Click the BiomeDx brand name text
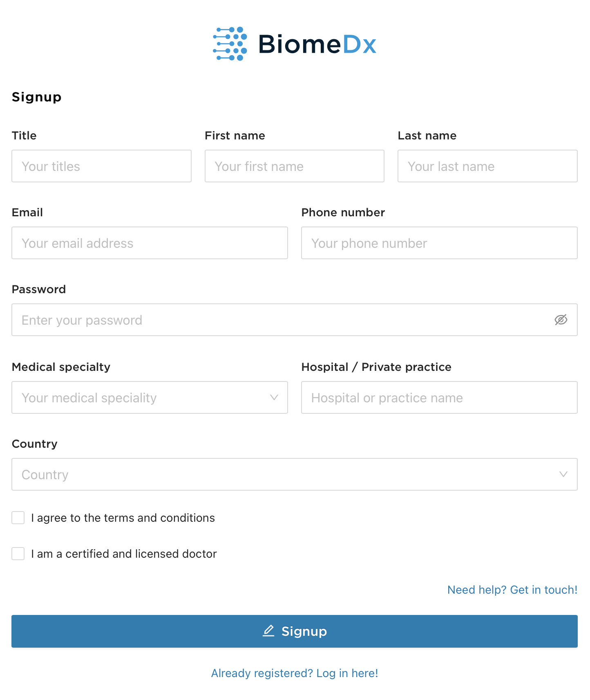This screenshot has height=700, width=590. pyautogui.click(x=317, y=44)
